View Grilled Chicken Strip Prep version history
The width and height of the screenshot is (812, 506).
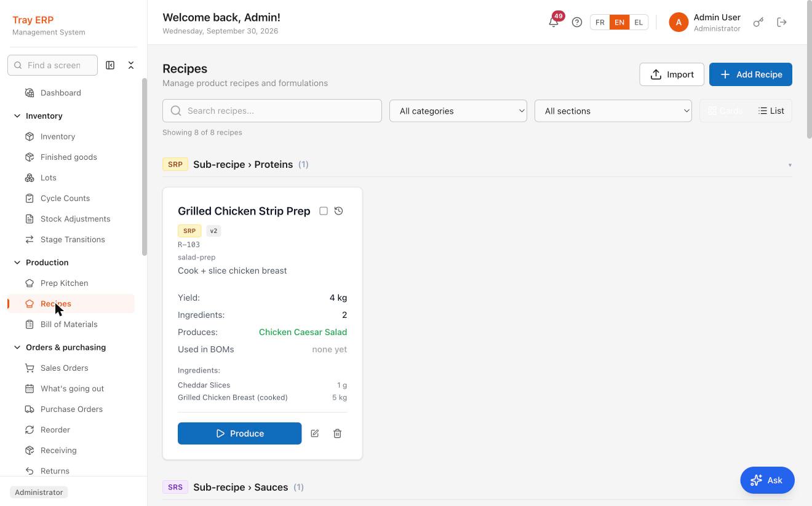(338, 211)
